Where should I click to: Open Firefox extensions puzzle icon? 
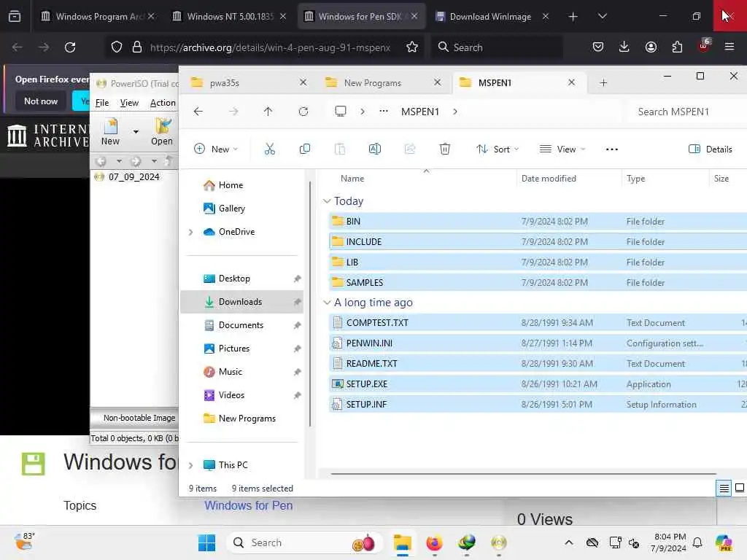[x=677, y=47]
